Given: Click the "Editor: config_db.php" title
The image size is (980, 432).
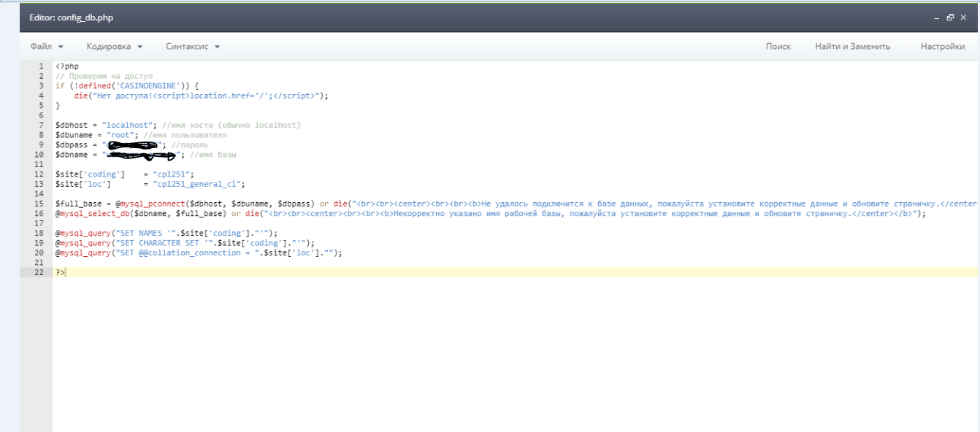Looking at the screenshot, I should [71, 17].
